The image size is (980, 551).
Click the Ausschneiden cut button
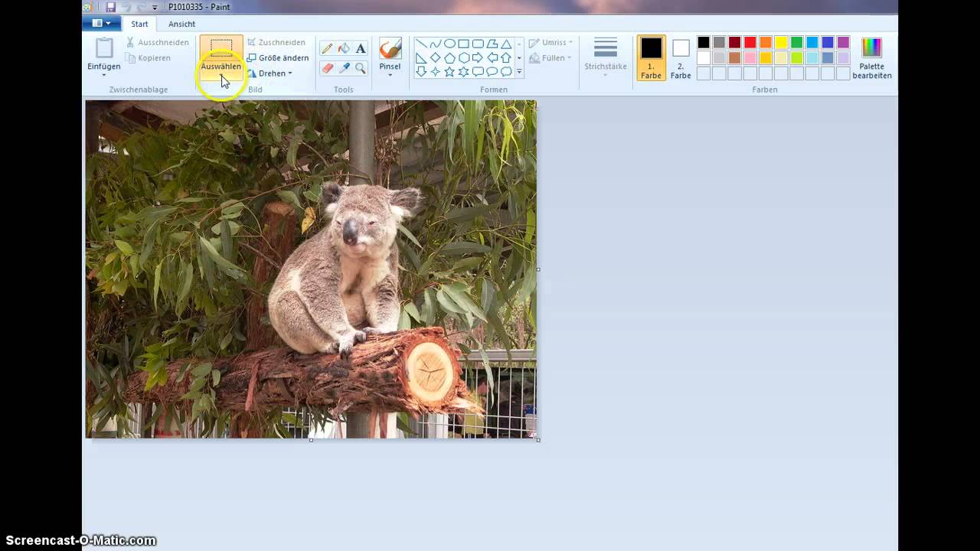coord(157,43)
